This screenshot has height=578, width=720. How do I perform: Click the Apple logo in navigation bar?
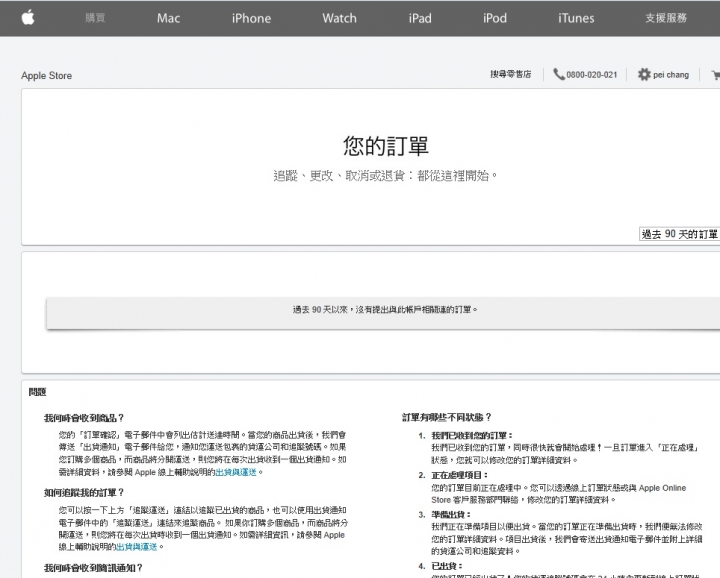[28, 17]
